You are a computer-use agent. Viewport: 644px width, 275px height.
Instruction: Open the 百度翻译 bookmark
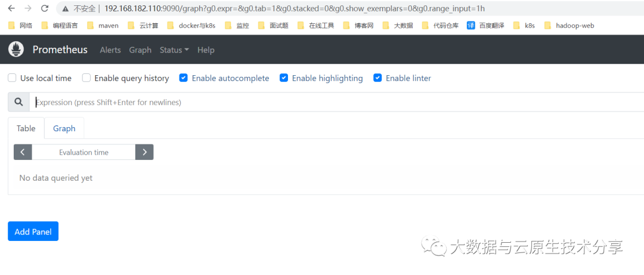pyautogui.click(x=486, y=26)
